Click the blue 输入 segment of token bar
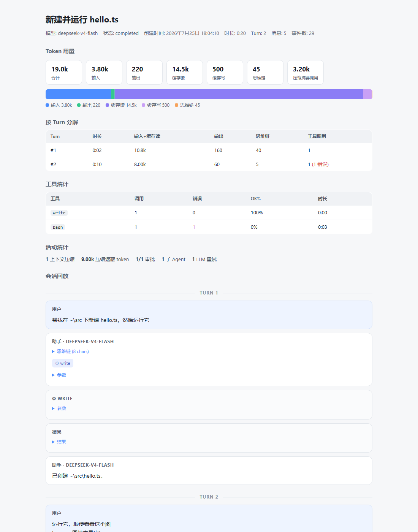 pyautogui.click(x=78, y=94)
